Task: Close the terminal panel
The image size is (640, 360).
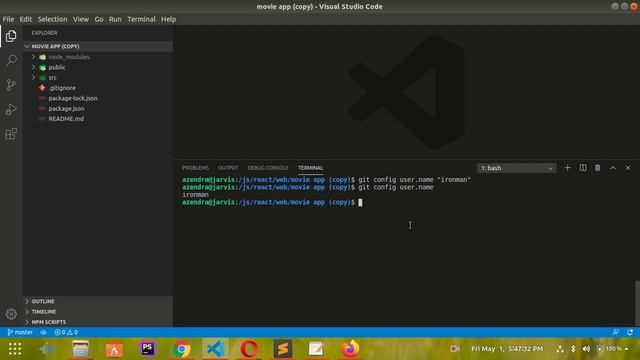Action: point(628,168)
